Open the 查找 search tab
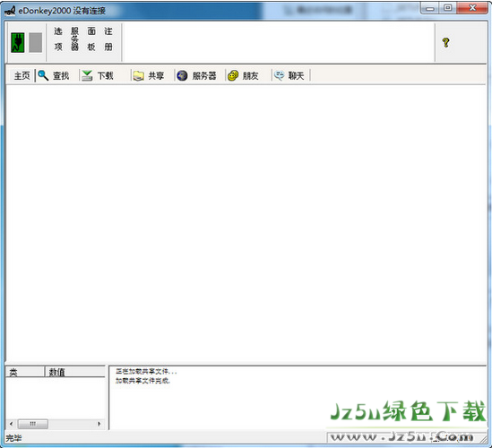Viewport: 492px width, 448px height. point(61,75)
